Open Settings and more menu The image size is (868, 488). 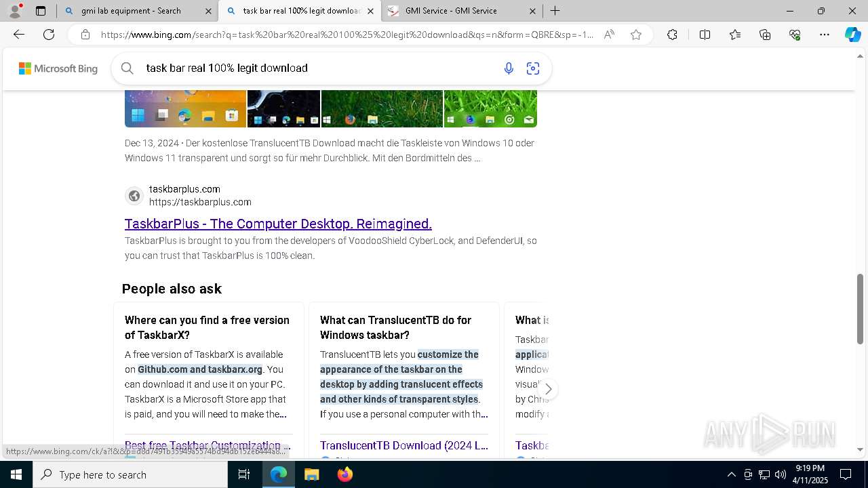click(825, 35)
